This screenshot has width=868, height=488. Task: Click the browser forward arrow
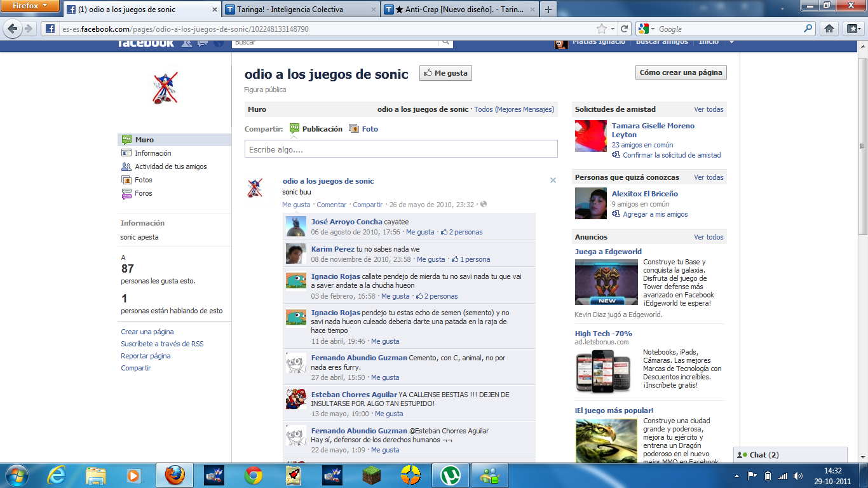tap(29, 29)
